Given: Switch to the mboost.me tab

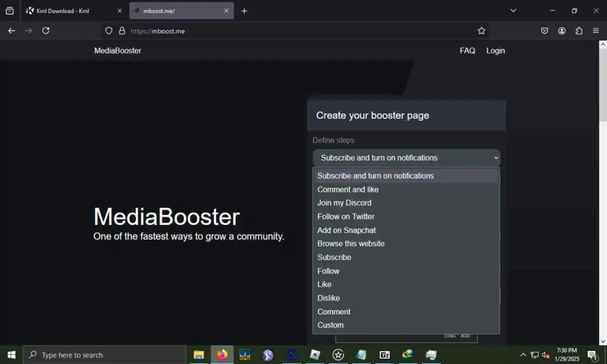Looking at the screenshot, I should click(x=182, y=10).
